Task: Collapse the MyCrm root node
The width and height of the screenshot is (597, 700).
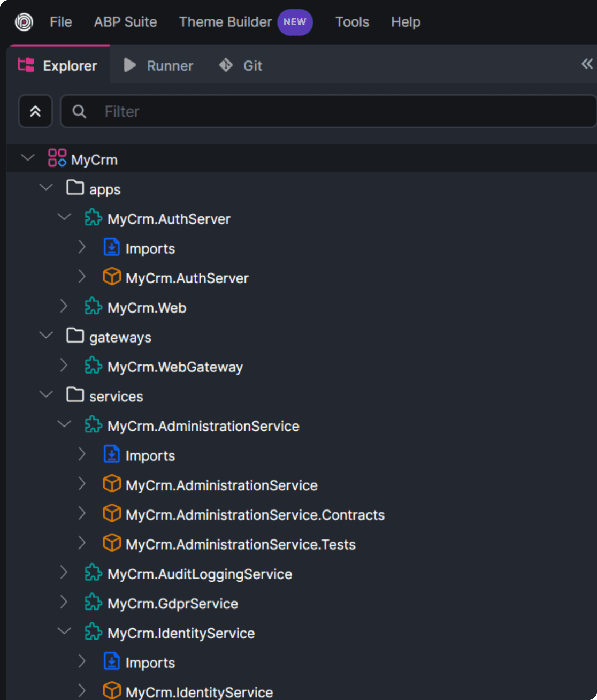Action: (28, 158)
